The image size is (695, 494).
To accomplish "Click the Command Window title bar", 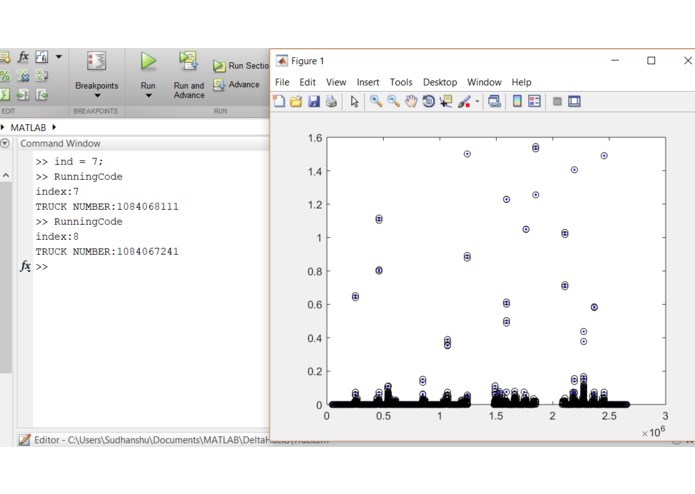I will (144, 143).
